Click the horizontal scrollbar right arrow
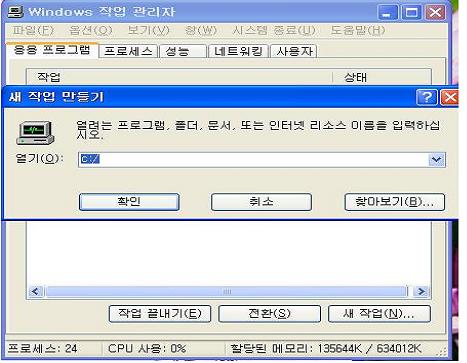 coord(421,292)
